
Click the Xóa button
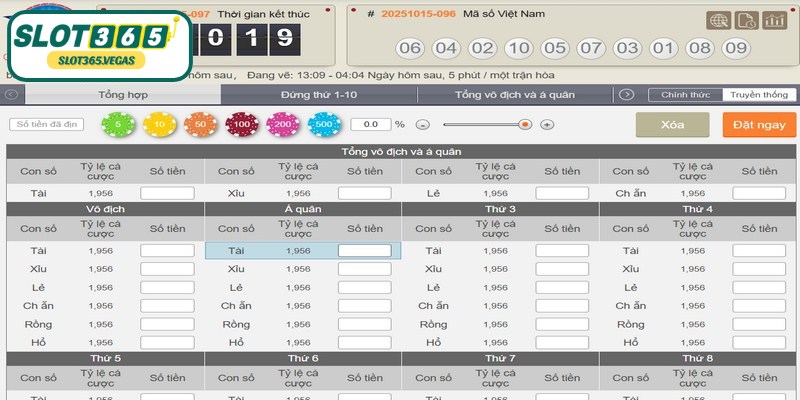(672, 124)
